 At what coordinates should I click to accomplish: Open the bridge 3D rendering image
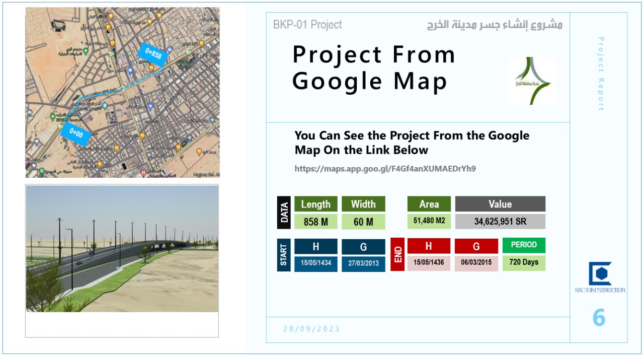point(122,249)
